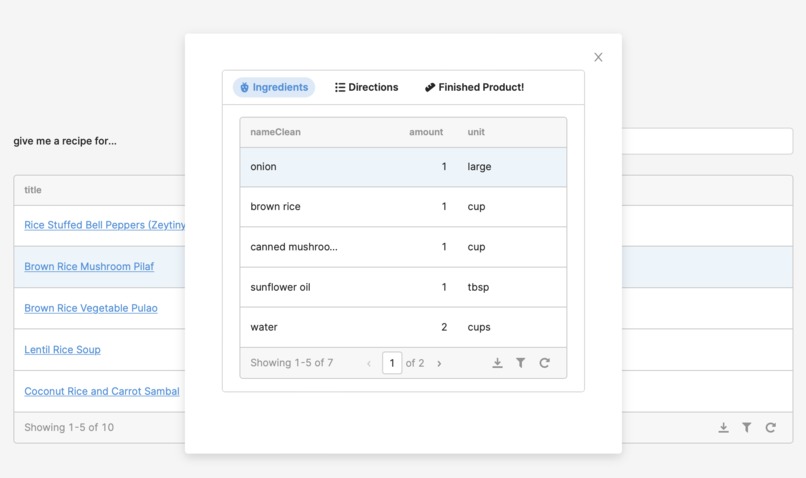Close the recipe modal with X icon

[598, 57]
